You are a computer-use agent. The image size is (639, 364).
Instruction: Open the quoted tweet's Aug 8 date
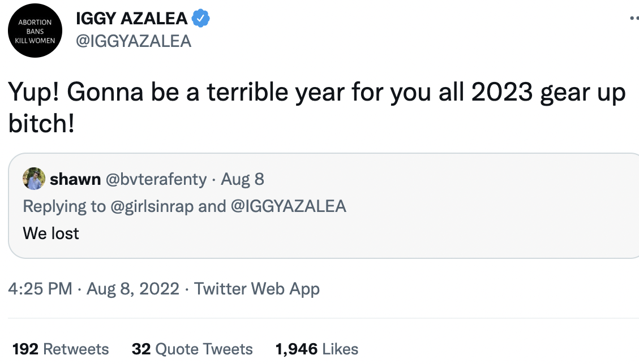242,179
